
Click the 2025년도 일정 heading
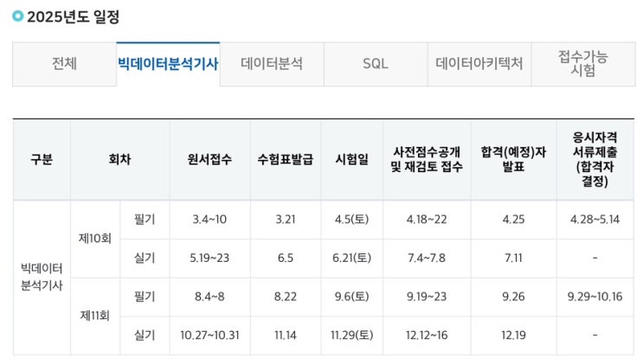(x=73, y=16)
